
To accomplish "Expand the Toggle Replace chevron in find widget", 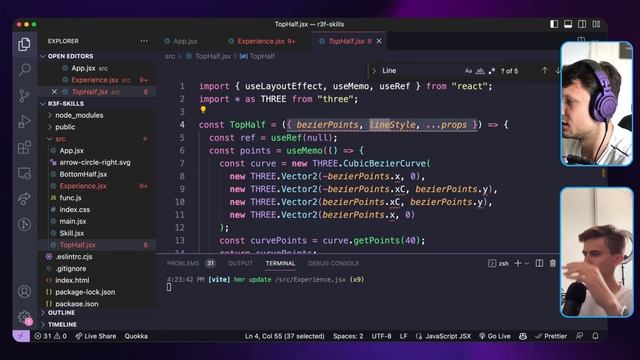I will tap(373, 71).
